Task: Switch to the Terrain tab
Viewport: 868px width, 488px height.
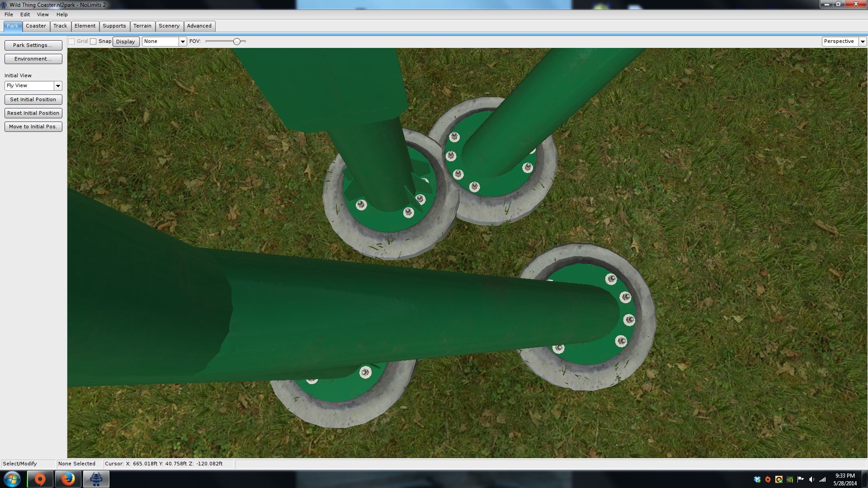Action: tap(142, 26)
